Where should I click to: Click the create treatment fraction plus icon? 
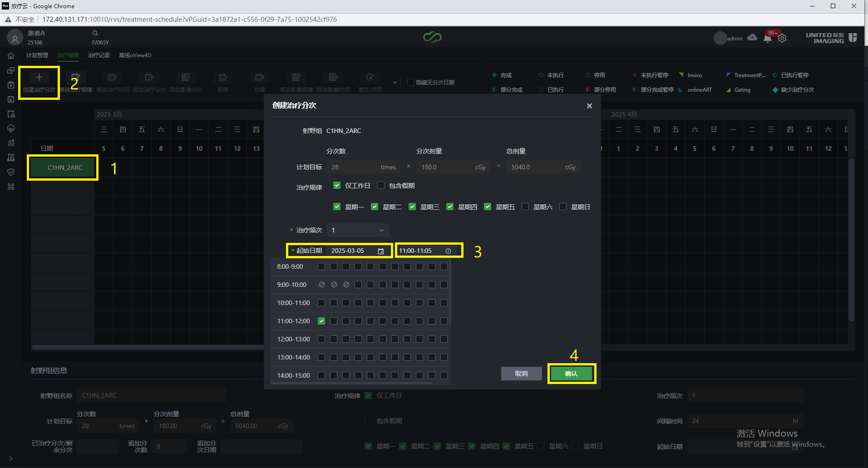pyautogui.click(x=39, y=77)
